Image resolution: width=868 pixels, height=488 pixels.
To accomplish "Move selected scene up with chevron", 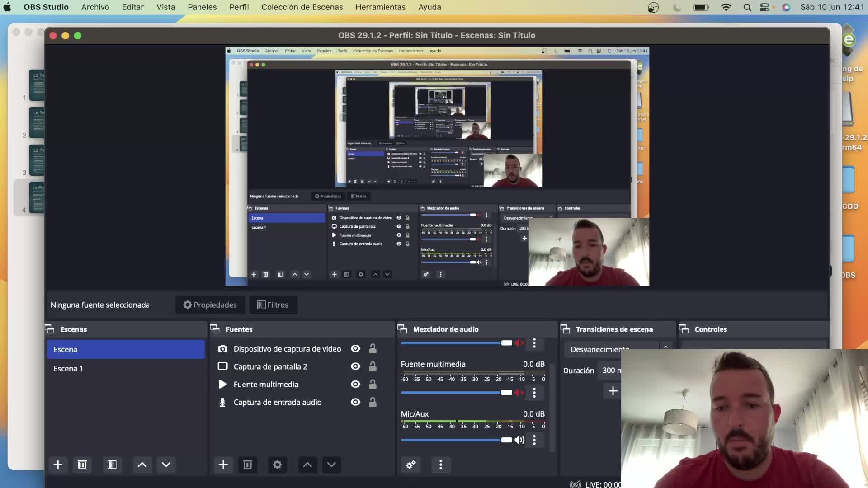I will pyautogui.click(x=142, y=465).
